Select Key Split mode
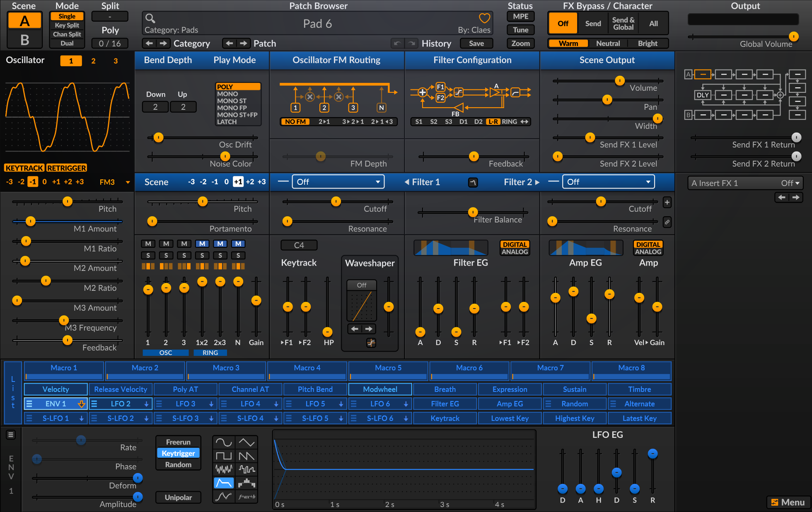 (67, 25)
